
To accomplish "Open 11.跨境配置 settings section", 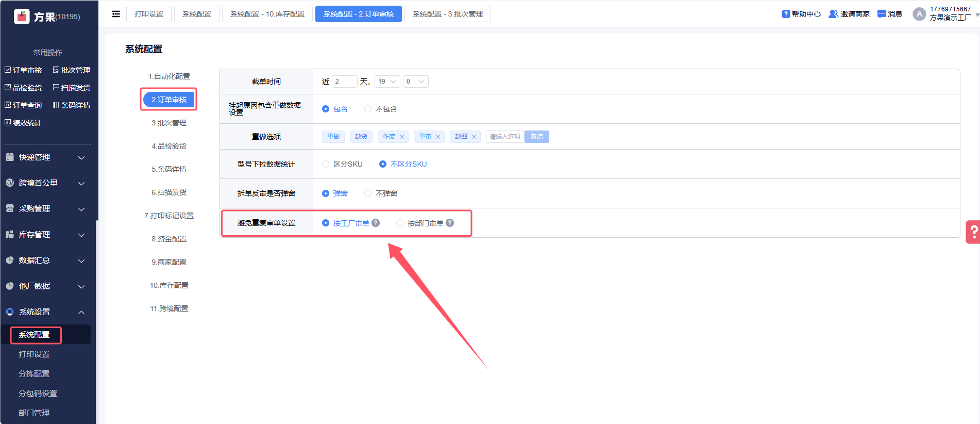I will tap(169, 308).
